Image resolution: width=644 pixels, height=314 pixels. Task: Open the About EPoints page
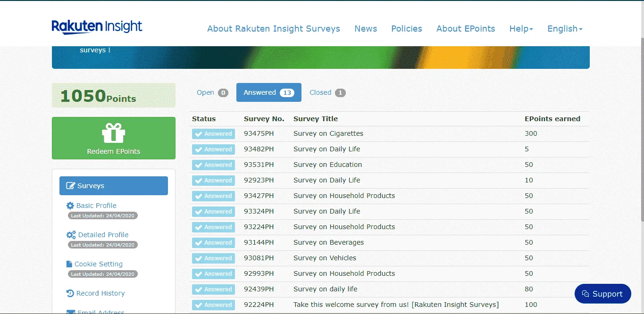point(466,29)
